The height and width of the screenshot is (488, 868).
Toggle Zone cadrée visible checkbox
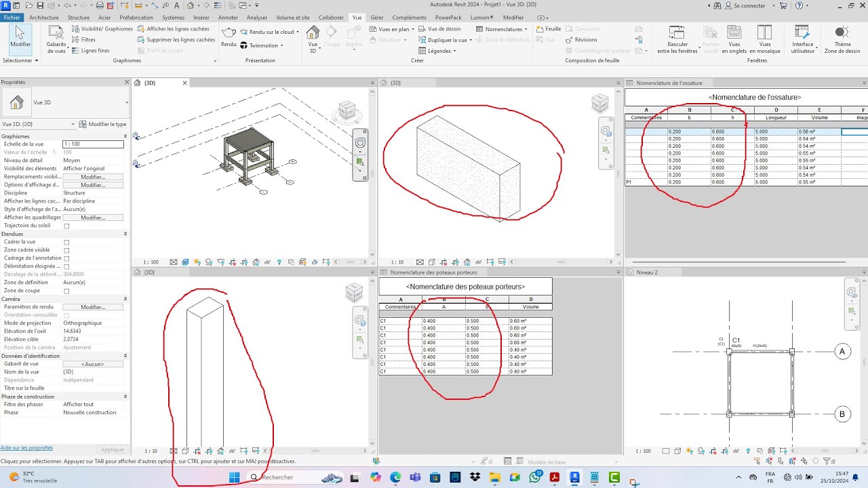(x=66, y=250)
